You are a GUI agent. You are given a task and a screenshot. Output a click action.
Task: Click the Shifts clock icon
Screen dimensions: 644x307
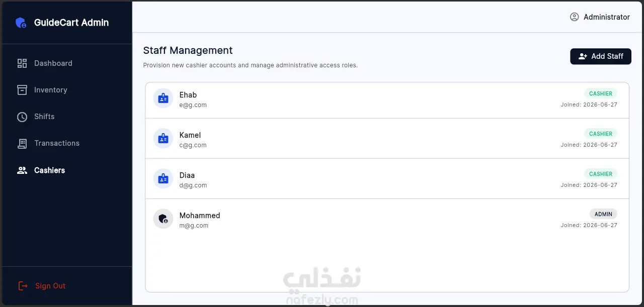[x=22, y=117]
